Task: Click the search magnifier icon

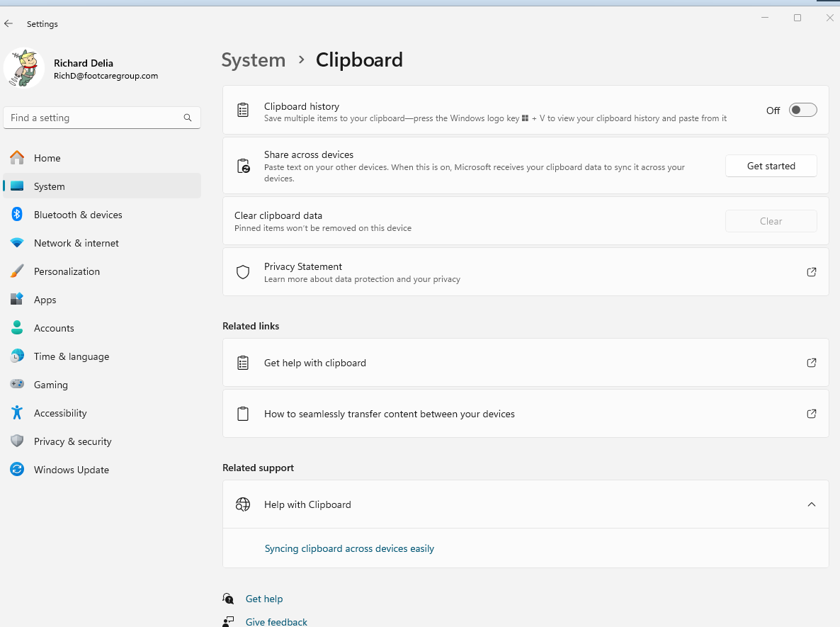Action: [x=188, y=118]
